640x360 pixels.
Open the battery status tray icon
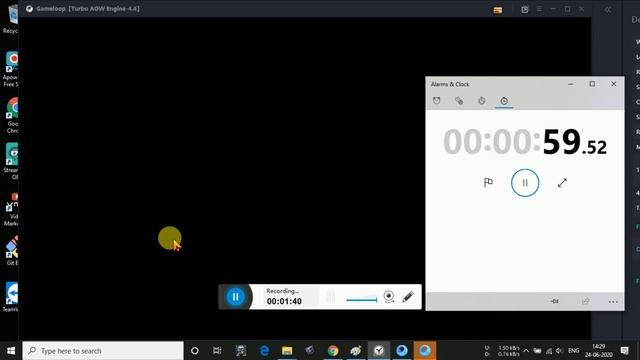(x=538, y=351)
